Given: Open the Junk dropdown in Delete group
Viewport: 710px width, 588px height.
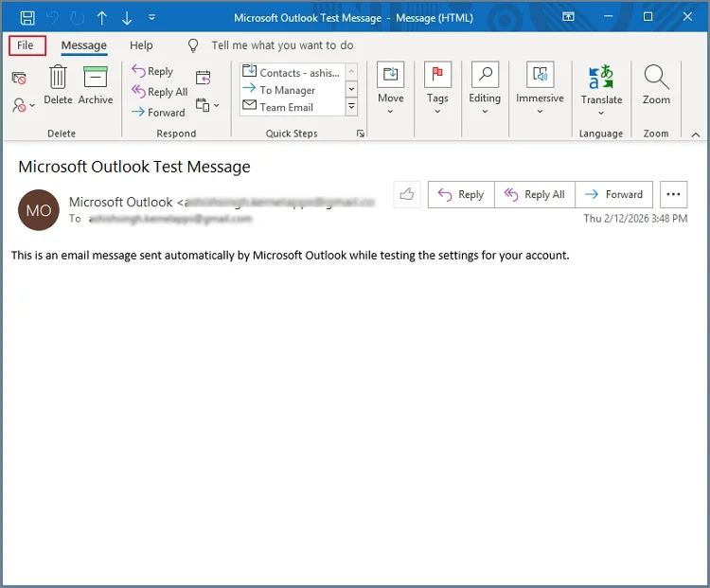Looking at the screenshot, I should tap(24, 105).
